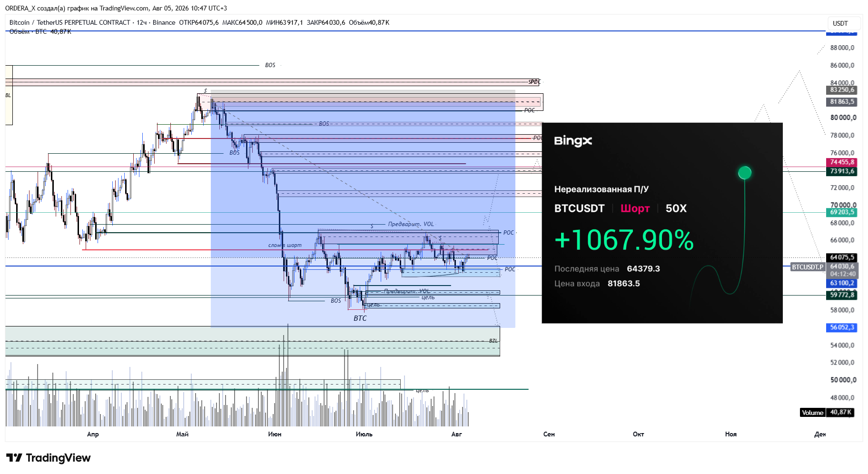
Task: Click the 'BL' label on the yellow box
Action: pyautogui.click(x=8, y=95)
